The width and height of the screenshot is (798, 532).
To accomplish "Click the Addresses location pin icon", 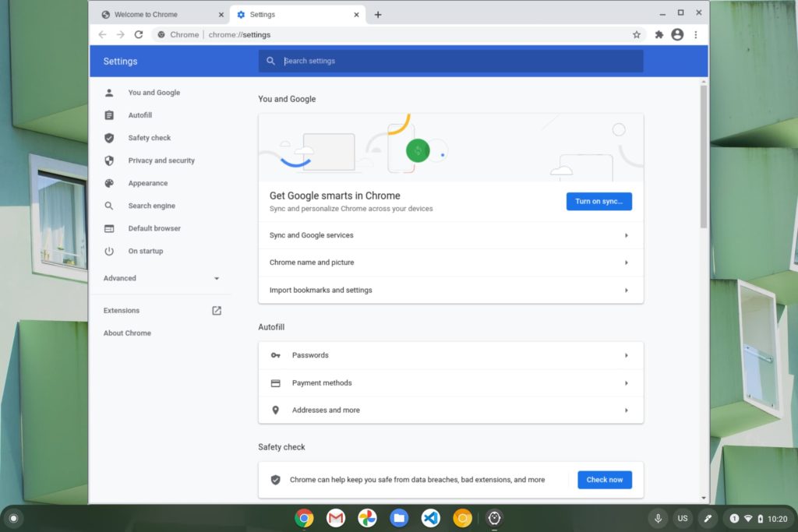I will tap(275, 410).
